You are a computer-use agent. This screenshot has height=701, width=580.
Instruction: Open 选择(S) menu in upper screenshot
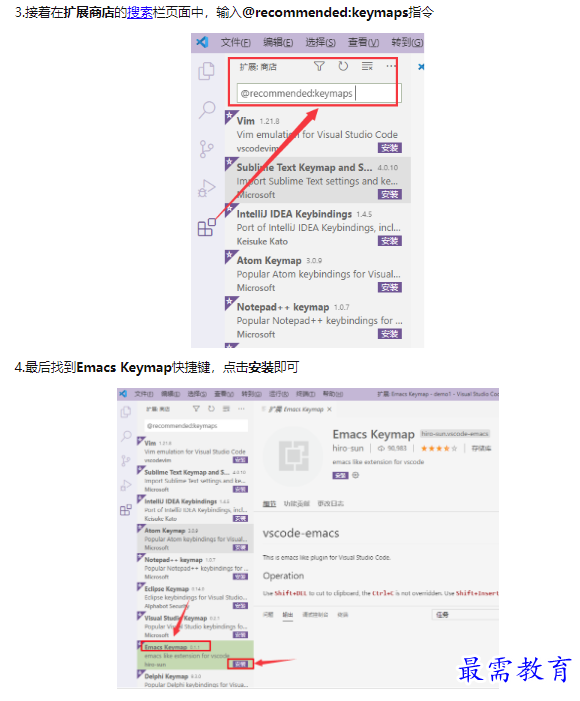tap(320, 42)
